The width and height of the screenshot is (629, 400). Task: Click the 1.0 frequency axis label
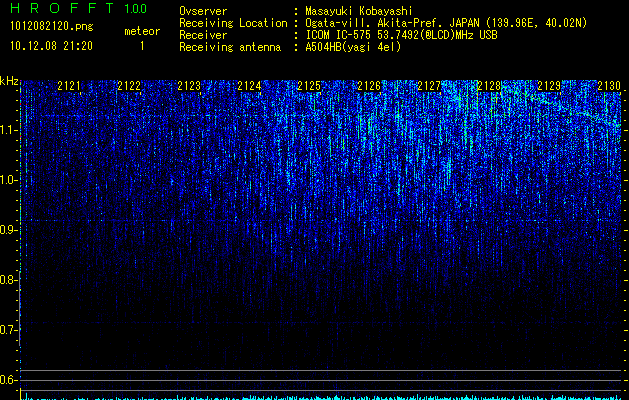click(8, 180)
